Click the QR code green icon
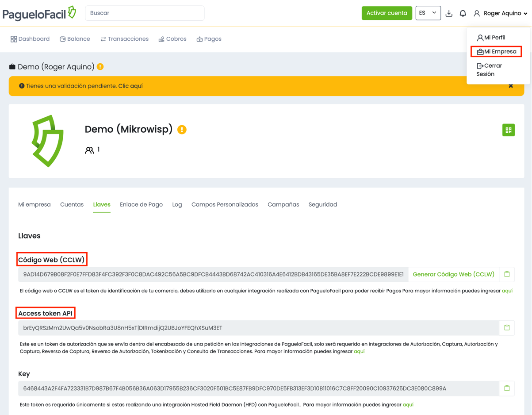The width and height of the screenshot is (532, 415). [x=509, y=130]
